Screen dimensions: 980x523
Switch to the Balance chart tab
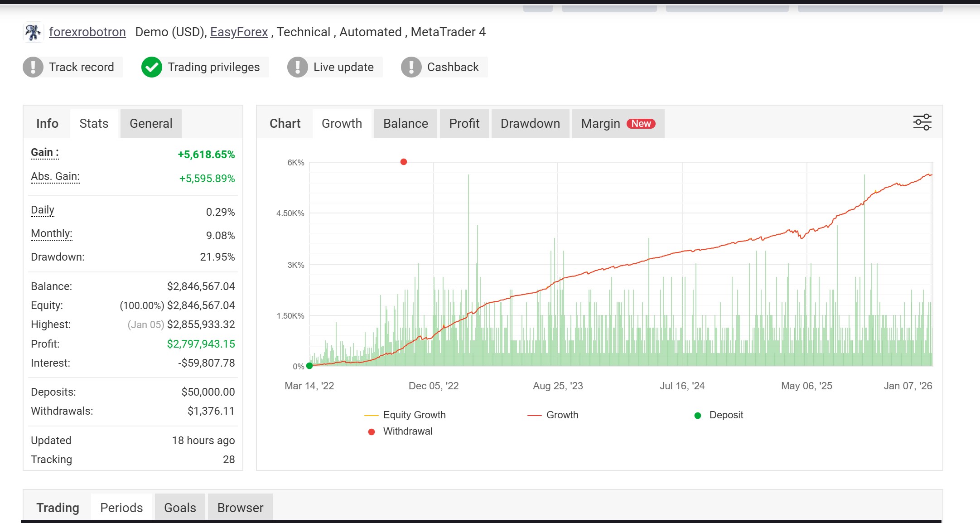(405, 123)
